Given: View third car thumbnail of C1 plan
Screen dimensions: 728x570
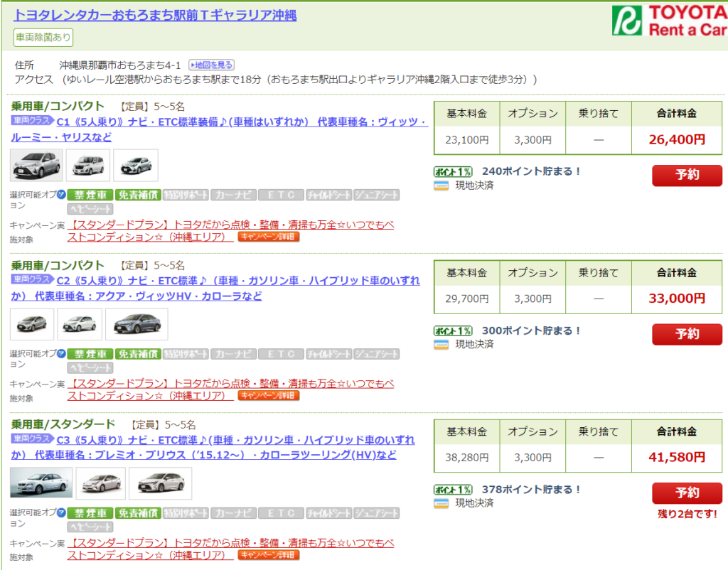Looking at the screenshot, I should point(136,166).
